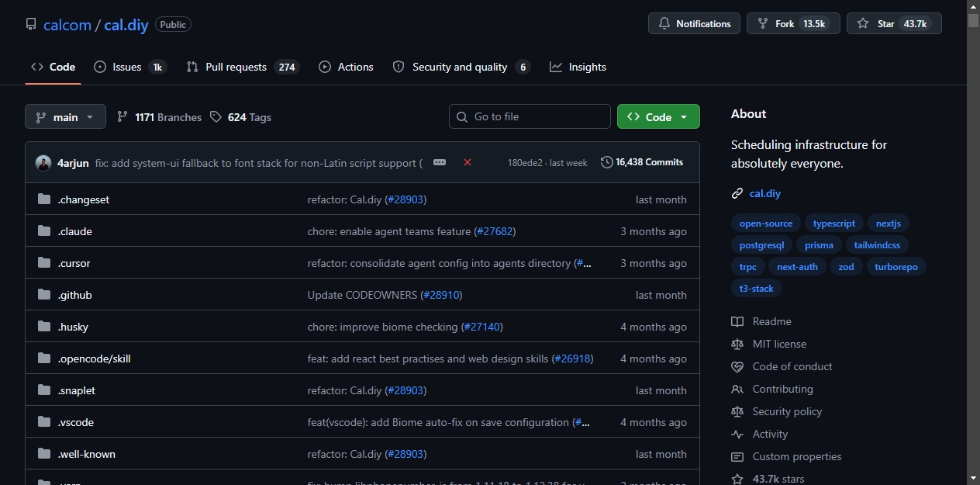Click the .claude folder icon
Viewport: 980px width, 485px height.
click(x=44, y=231)
